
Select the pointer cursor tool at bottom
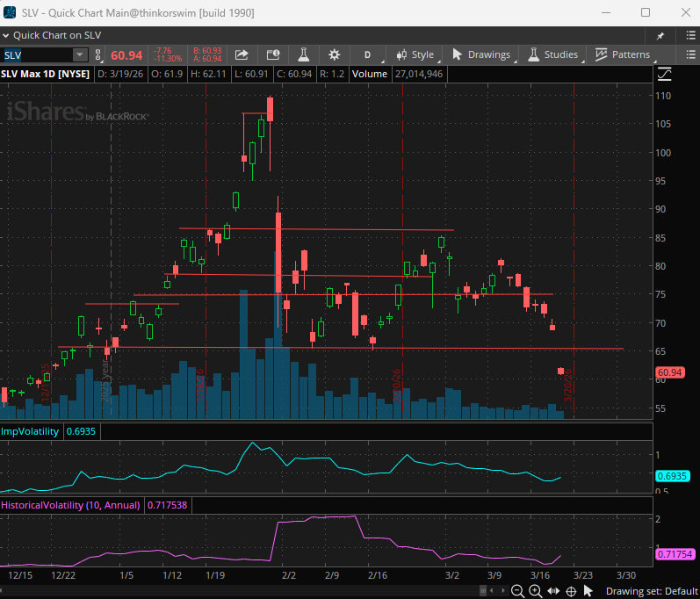[x=588, y=591]
